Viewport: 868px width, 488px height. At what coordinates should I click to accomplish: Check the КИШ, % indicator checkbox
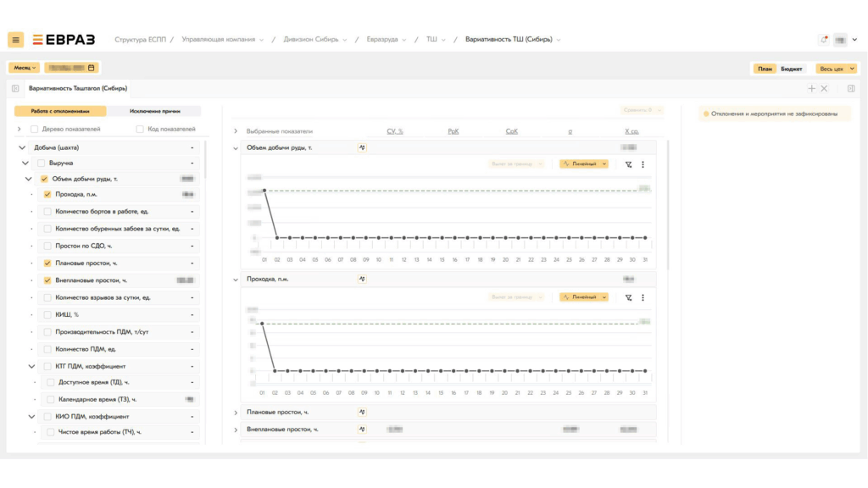[47, 314]
